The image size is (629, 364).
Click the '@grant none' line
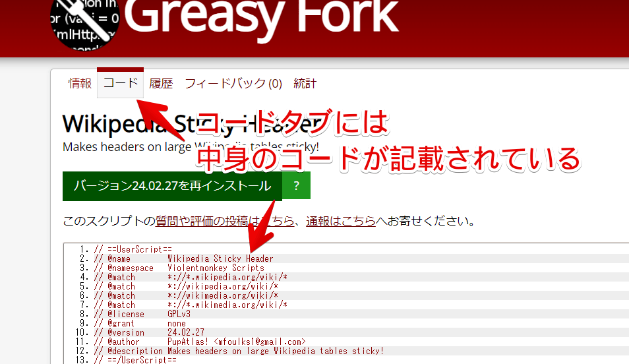pos(140,323)
